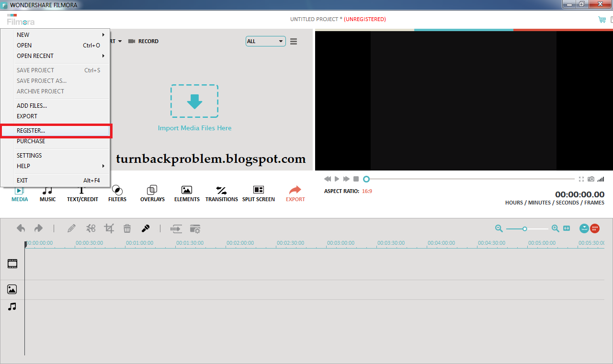Open the Filters panel
The width and height of the screenshot is (613, 364).
117,193
